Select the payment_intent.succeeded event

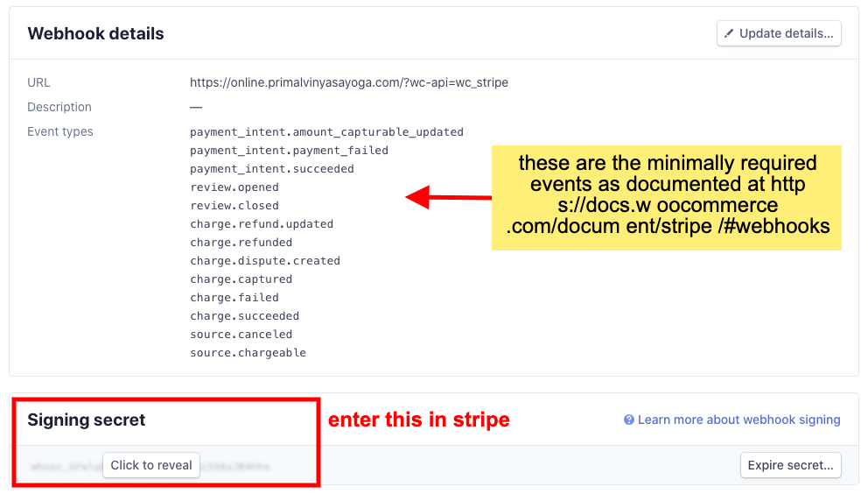tap(272, 169)
